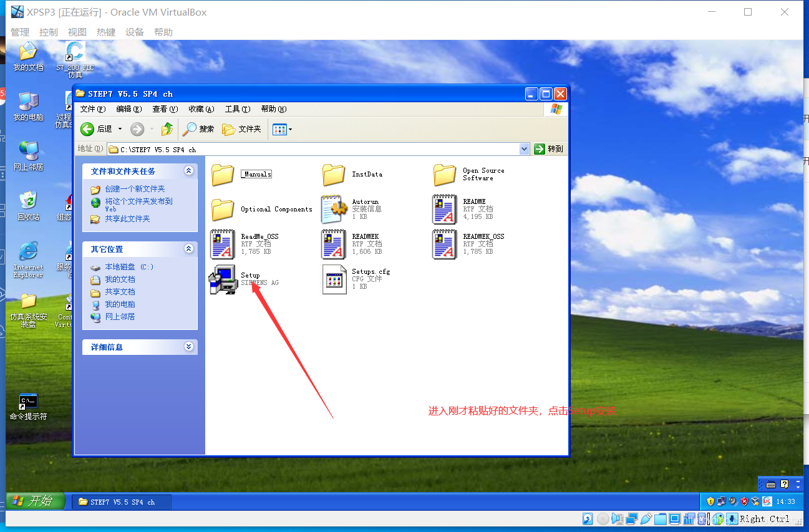Go to 本地磁盘 (C:) in Other Places
The height and width of the screenshot is (532, 809).
pyautogui.click(x=129, y=267)
